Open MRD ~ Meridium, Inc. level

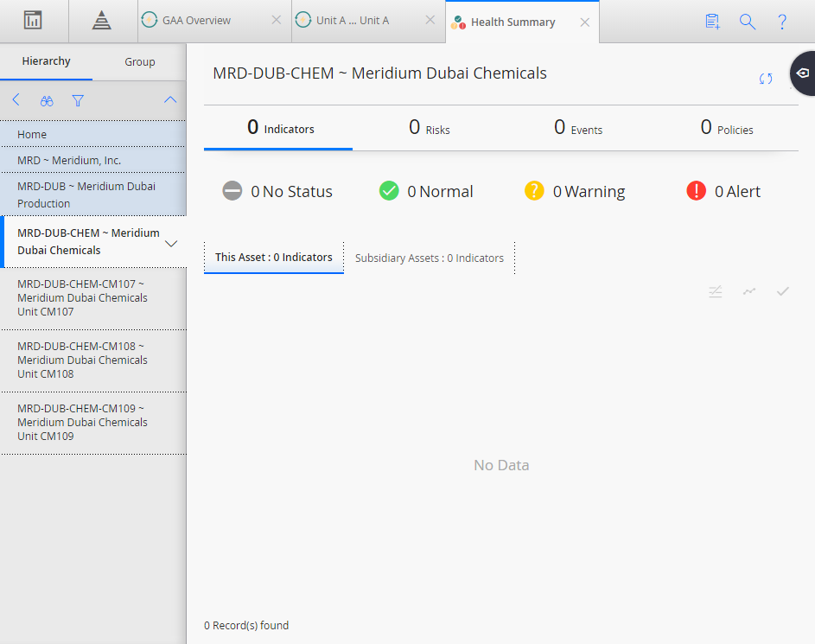92,160
